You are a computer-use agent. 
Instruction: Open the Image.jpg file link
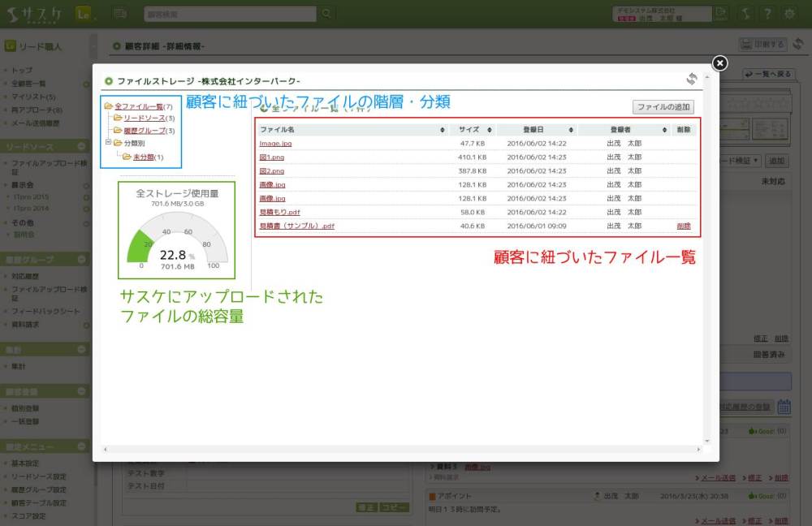pyautogui.click(x=275, y=144)
